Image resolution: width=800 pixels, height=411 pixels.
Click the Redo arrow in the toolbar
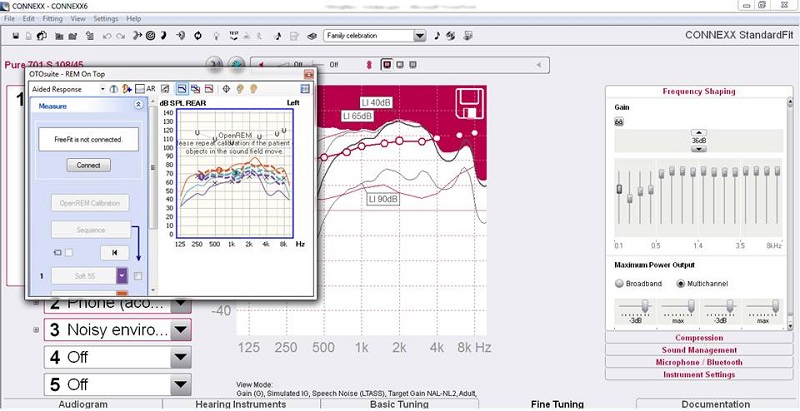point(120,36)
